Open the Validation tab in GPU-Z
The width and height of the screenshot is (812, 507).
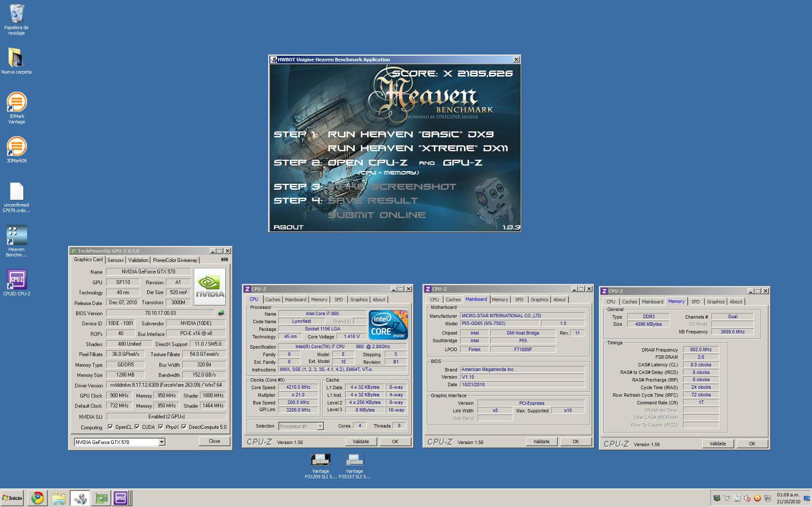(138, 260)
